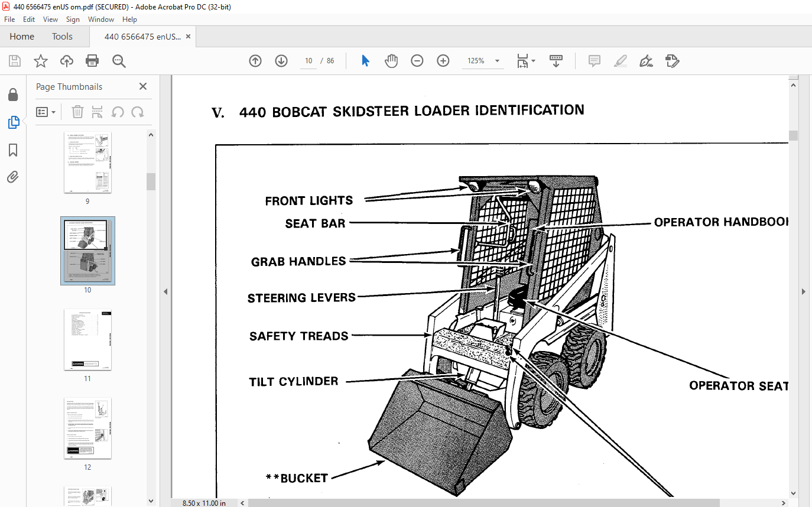Open the Bookmarks panel
The image size is (812, 507).
13,150
